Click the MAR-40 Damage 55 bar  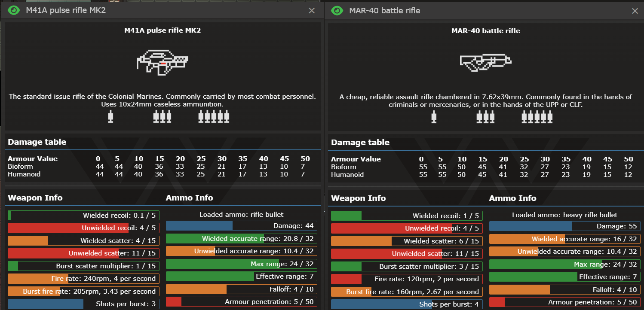(x=564, y=226)
